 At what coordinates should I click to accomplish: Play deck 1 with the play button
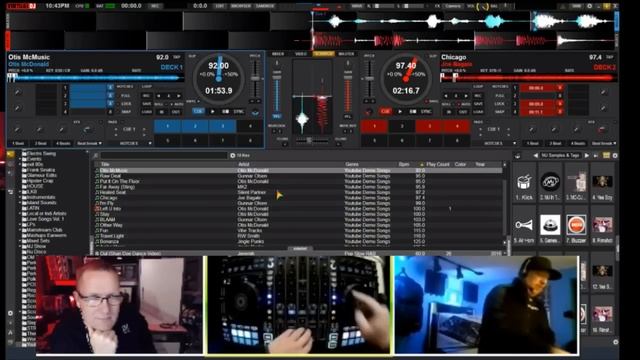click(x=212, y=111)
